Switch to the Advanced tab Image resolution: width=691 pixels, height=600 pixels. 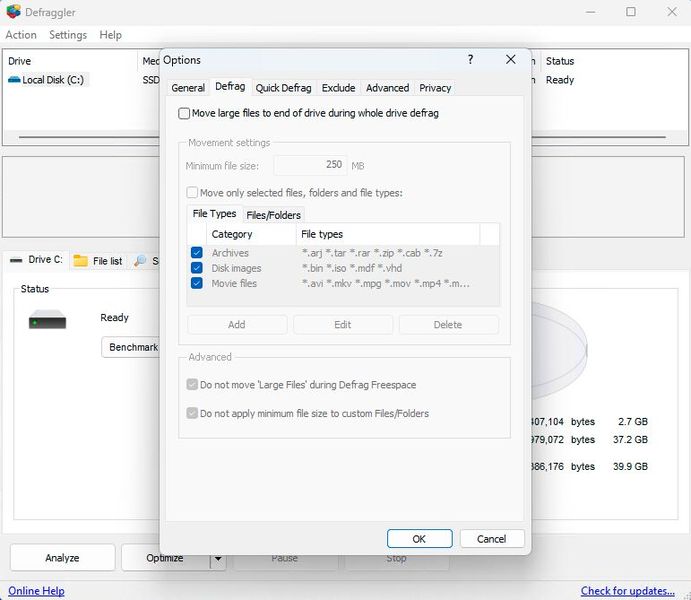387,88
